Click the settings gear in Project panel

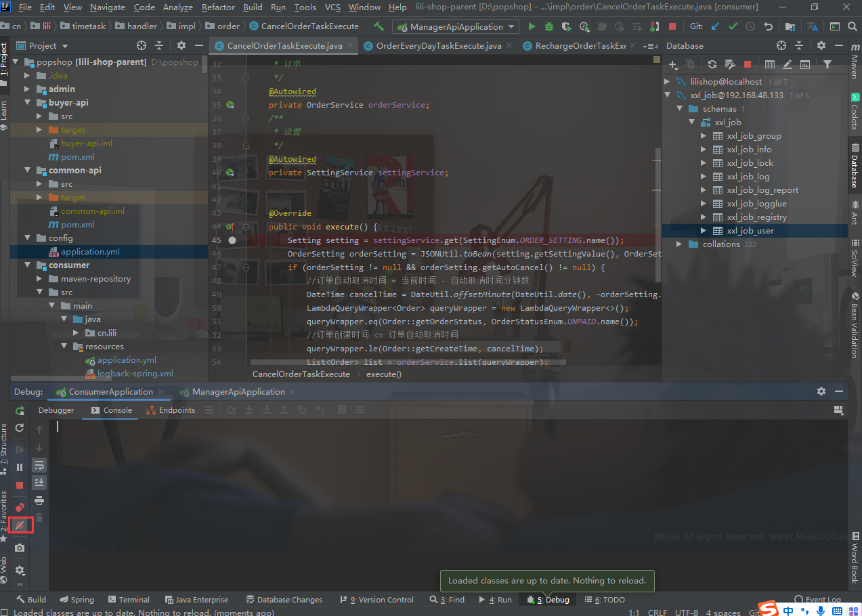click(180, 45)
